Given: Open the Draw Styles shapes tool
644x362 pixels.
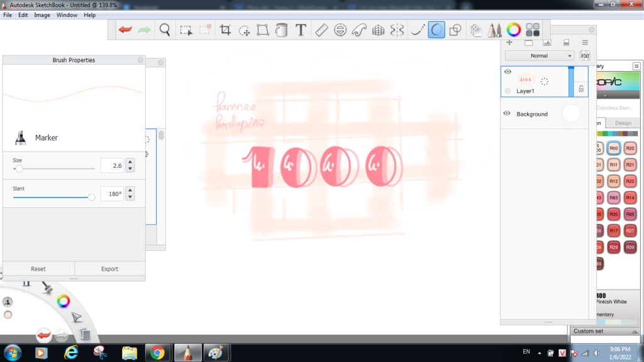Looking at the screenshot, I should tap(455, 30).
